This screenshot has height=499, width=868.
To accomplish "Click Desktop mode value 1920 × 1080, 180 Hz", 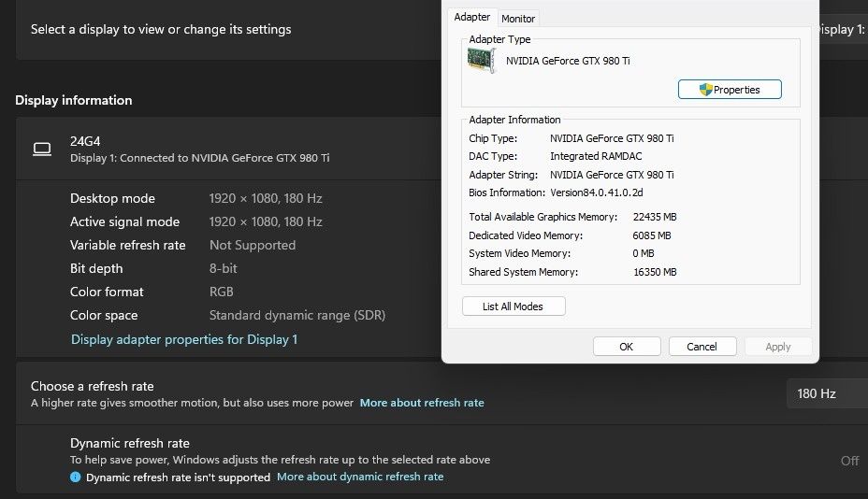I will coord(266,198).
